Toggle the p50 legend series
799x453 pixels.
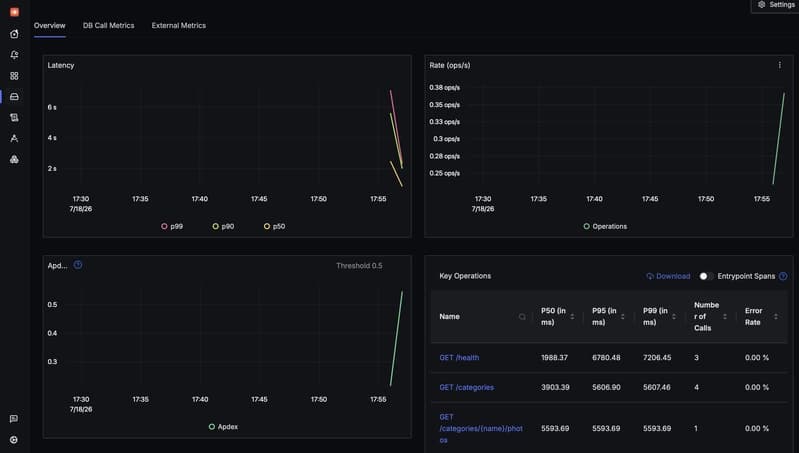point(275,226)
